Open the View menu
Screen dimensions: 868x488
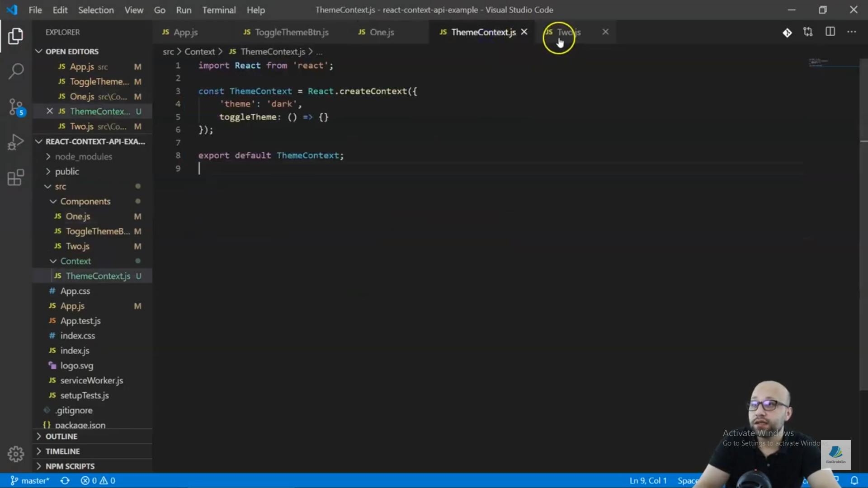134,10
